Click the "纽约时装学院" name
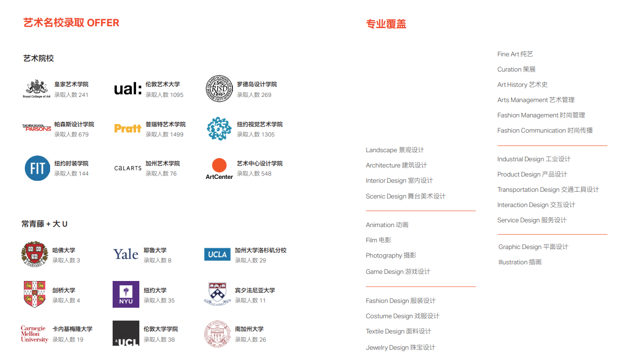Viewport: 639px width, 364px height. coord(71,164)
